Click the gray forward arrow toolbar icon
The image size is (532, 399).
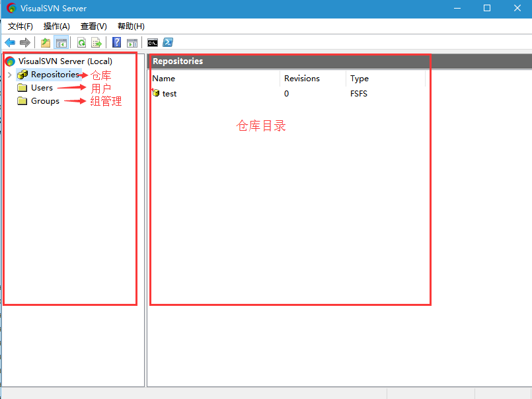click(24, 43)
